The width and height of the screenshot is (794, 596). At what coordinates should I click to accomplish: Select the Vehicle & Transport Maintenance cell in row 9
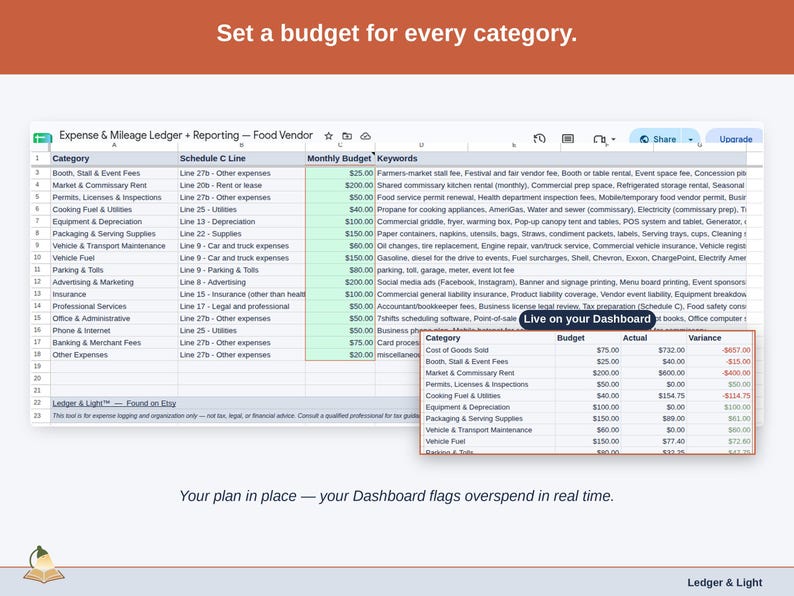click(x=114, y=246)
